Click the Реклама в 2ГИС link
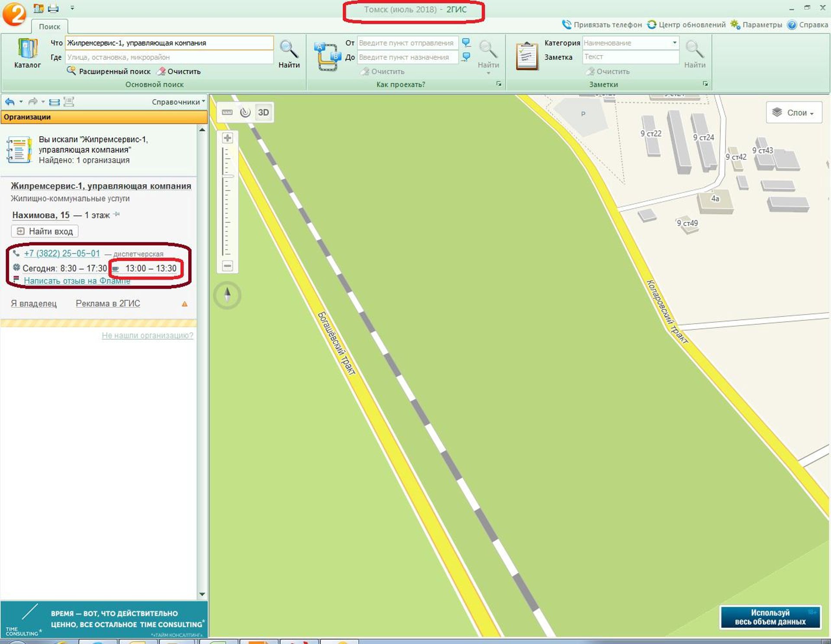The image size is (831, 644). coord(108,303)
